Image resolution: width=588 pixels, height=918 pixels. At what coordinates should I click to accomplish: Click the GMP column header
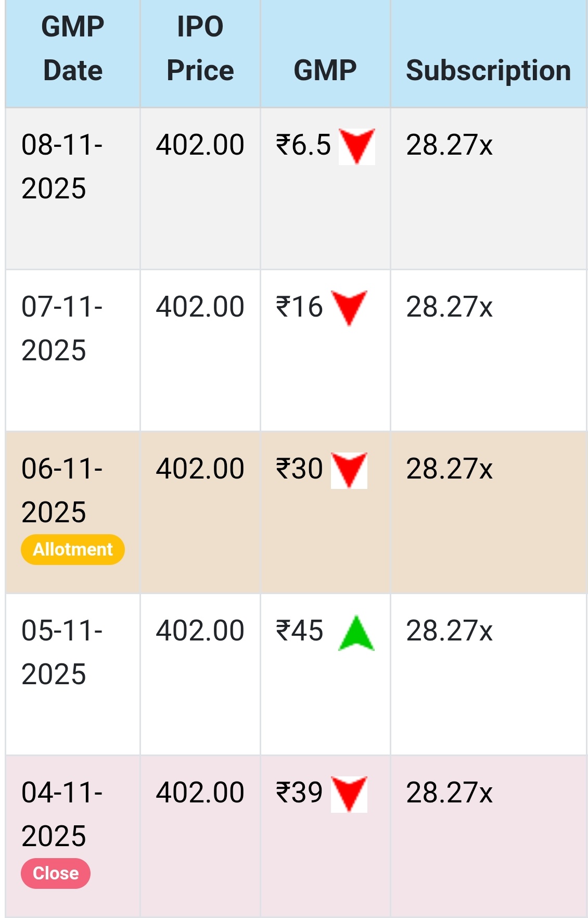pos(325,70)
